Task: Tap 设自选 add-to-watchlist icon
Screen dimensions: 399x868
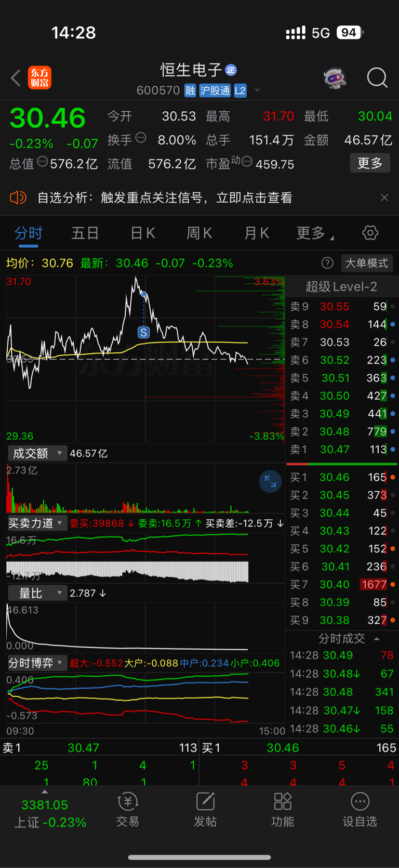Action: coord(360,810)
